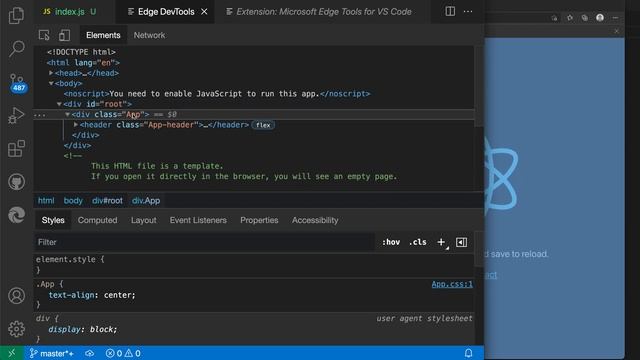Screen dimensions: 640x360
Task: Open the Properties pane tab
Action: [259, 220]
